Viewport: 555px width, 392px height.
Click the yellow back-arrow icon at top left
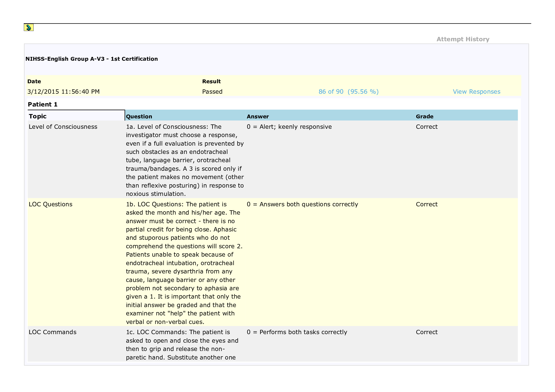[x=29, y=28]
